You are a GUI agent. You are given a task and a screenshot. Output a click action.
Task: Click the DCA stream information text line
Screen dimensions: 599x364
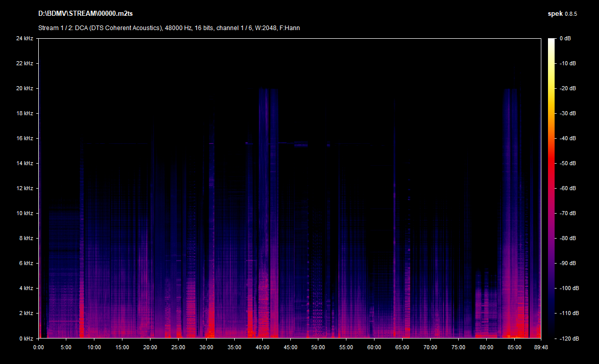169,28
